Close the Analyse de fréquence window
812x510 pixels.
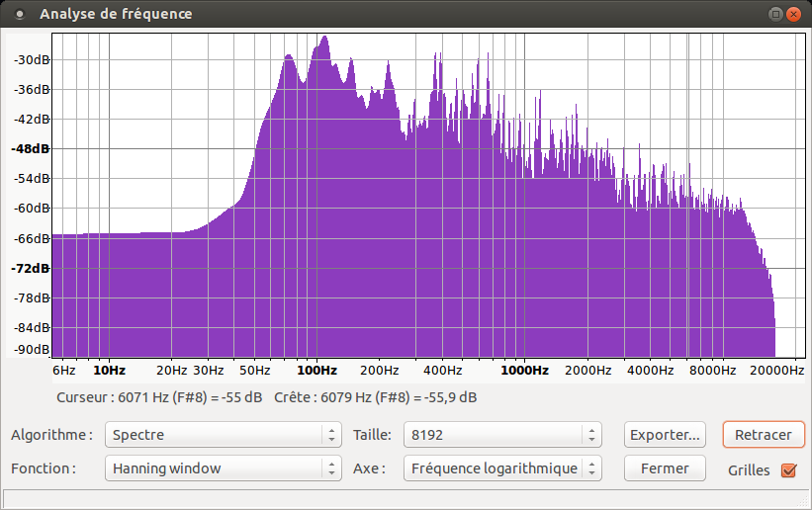tap(793, 14)
